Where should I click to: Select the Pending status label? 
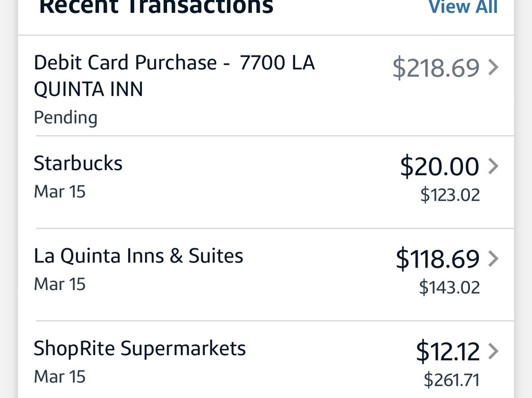66,118
